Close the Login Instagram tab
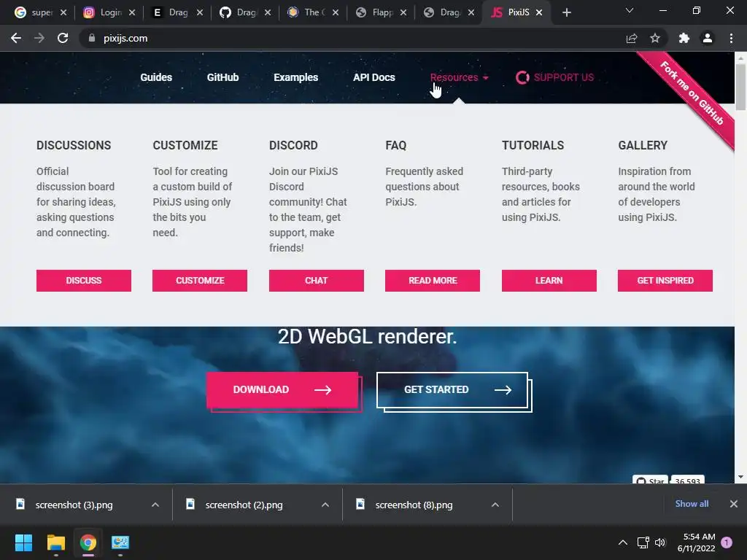Image resolution: width=747 pixels, height=560 pixels. 132,12
